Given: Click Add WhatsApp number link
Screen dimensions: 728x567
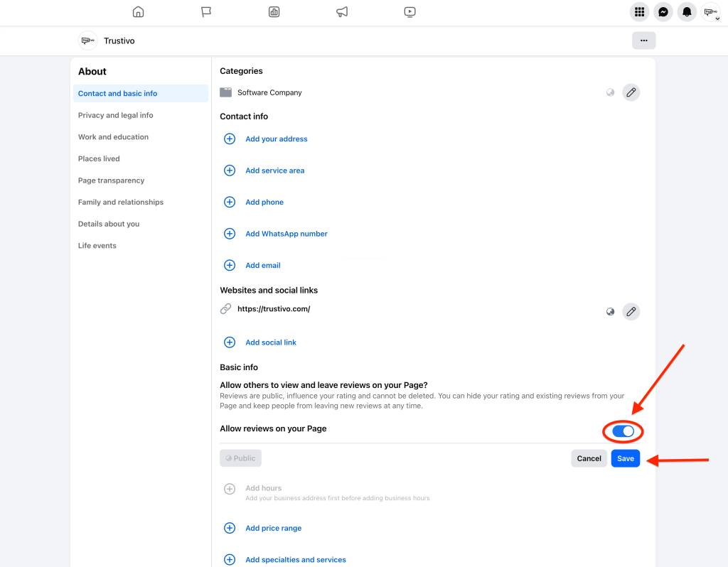Looking at the screenshot, I should [x=286, y=234].
